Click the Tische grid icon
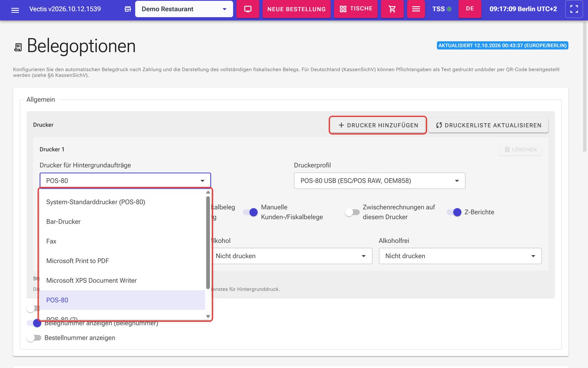 pyautogui.click(x=343, y=9)
